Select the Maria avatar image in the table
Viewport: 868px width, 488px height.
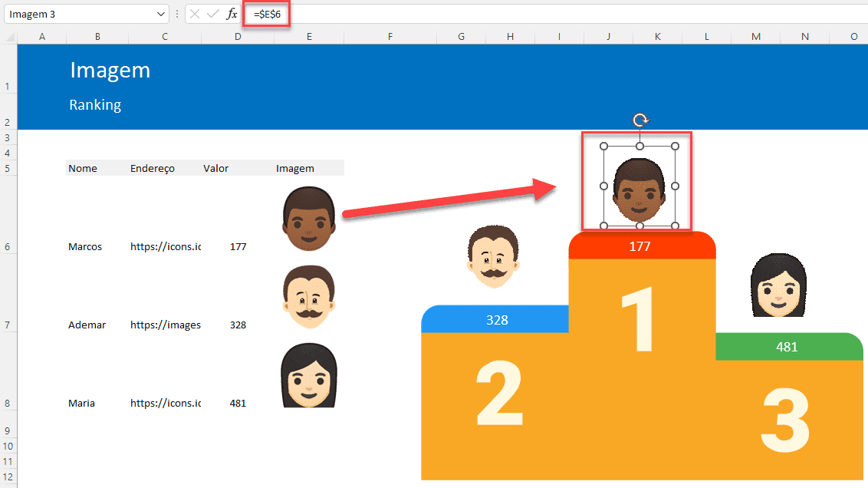[x=308, y=375]
